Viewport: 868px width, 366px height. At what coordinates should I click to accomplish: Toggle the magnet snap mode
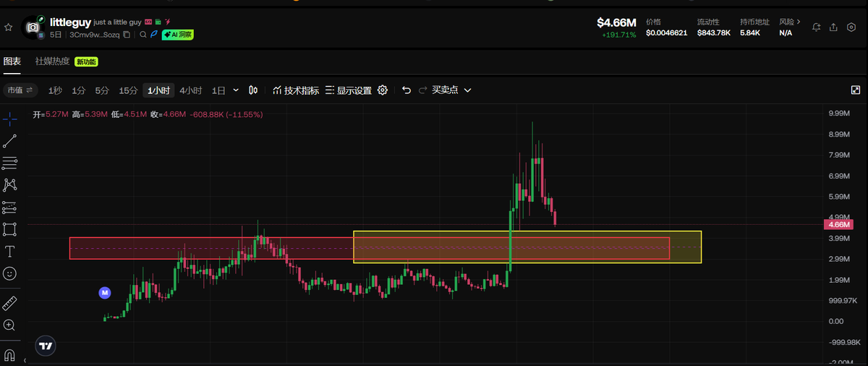point(9,355)
